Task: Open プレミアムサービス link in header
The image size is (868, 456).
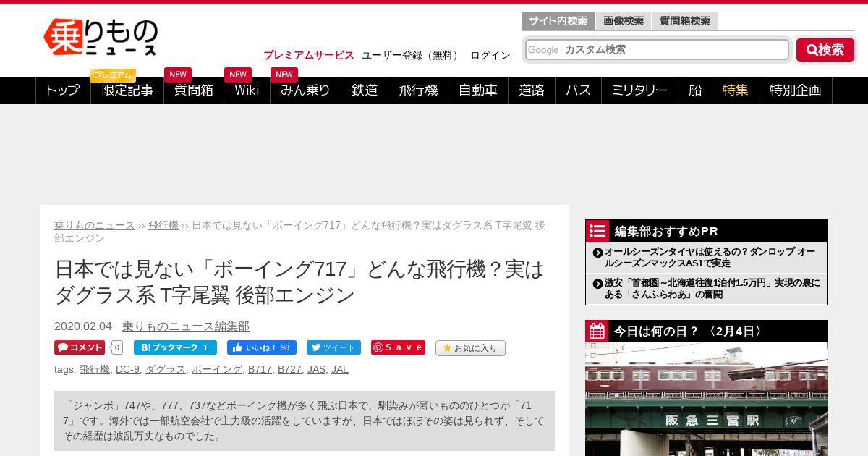Action: pos(309,55)
